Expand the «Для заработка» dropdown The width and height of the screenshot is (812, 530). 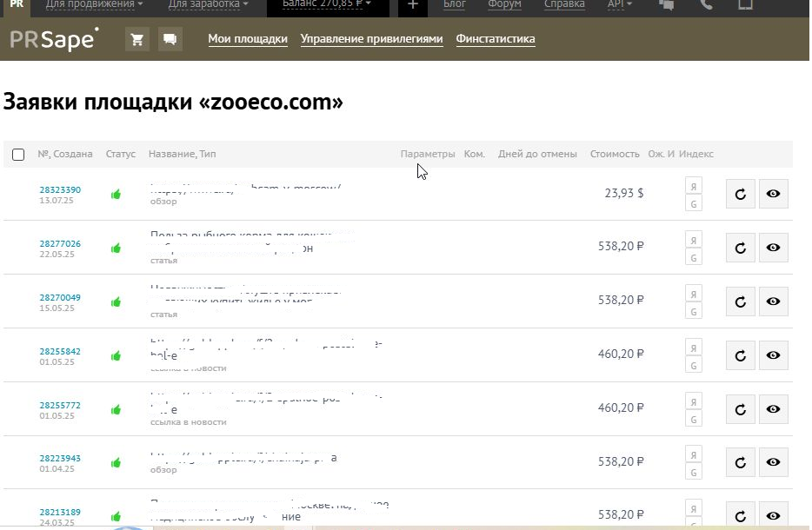point(208,5)
